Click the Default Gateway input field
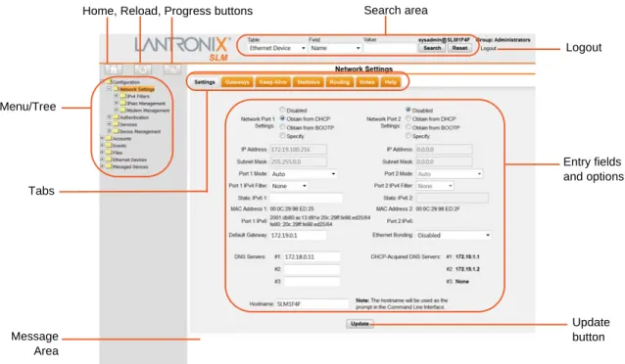 [x=298, y=236]
